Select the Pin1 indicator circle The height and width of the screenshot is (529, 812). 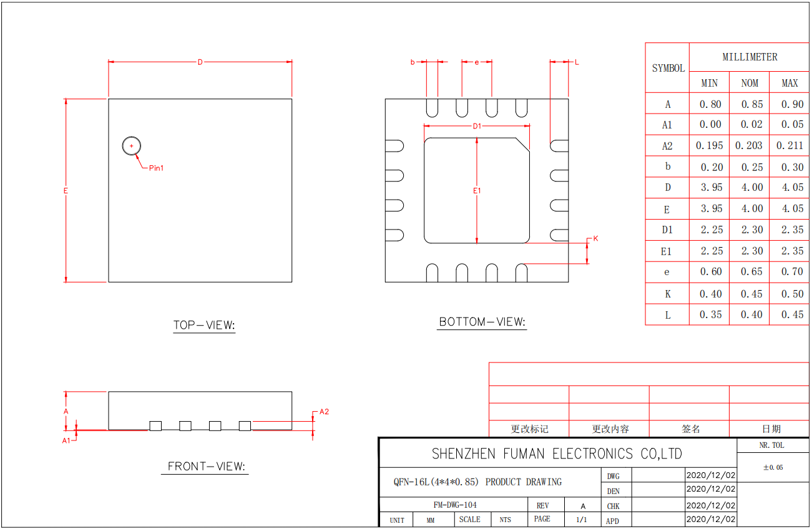tap(131, 145)
